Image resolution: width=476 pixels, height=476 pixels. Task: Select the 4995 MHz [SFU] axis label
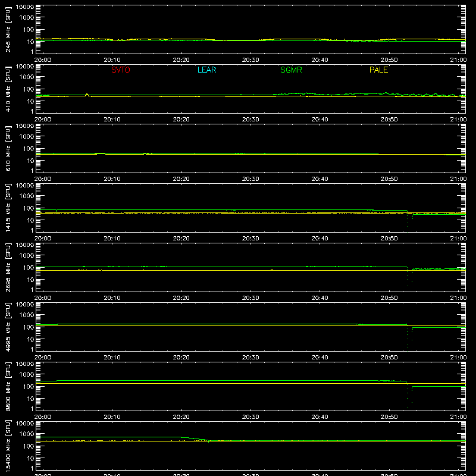pyautogui.click(x=8, y=327)
